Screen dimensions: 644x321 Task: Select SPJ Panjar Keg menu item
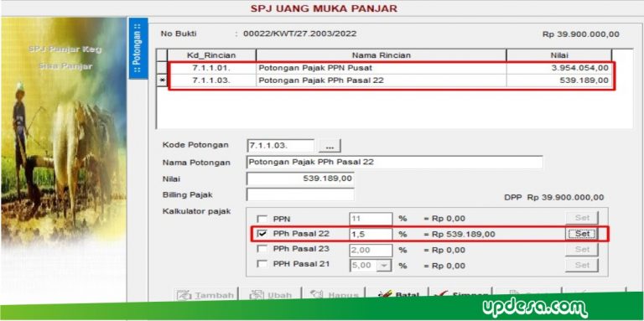pyautogui.click(x=65, y=49)
